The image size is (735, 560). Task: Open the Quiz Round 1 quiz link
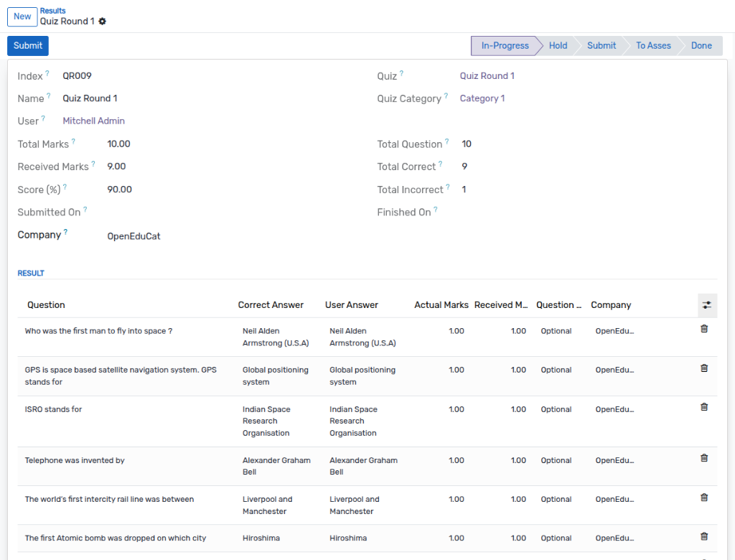[487, 76]
